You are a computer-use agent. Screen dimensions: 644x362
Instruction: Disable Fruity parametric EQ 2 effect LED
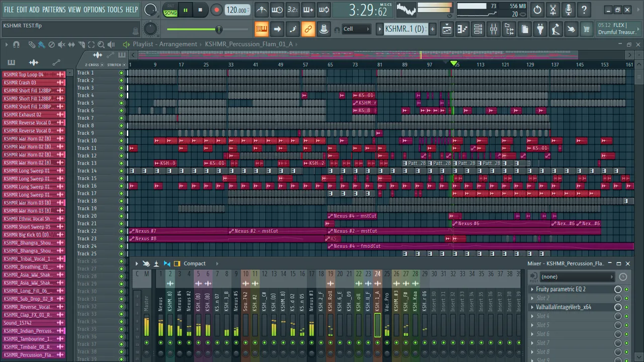(626, 290)
